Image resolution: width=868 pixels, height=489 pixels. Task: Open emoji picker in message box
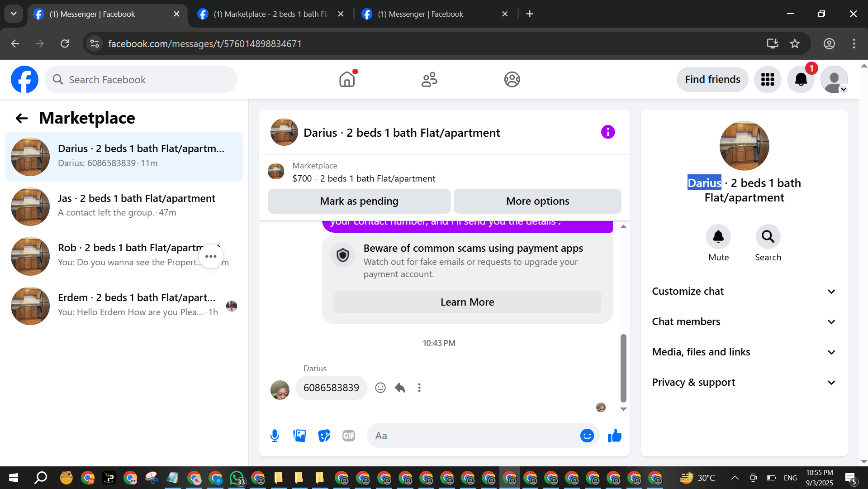[x=587, y=436]
